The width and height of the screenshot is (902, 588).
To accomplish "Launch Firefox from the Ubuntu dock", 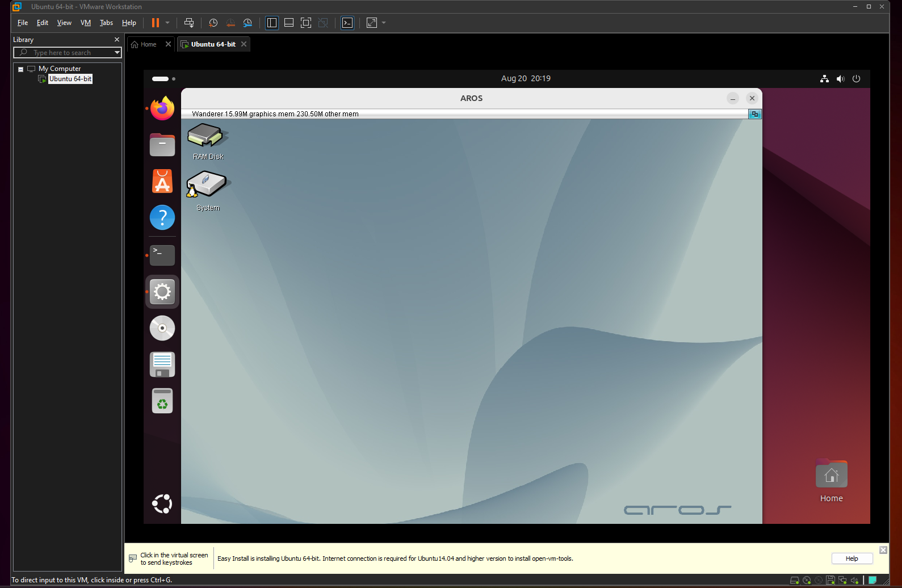I will (162, 108).
